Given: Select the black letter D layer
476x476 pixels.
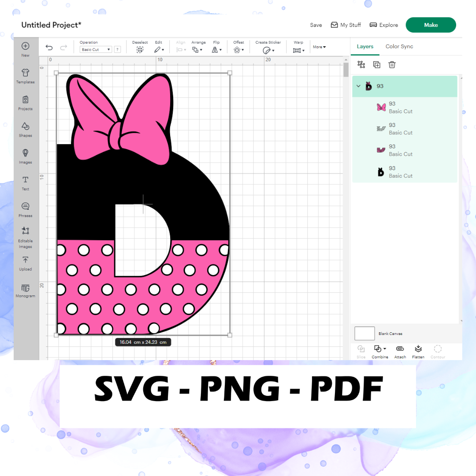Looking at the screenshot, I should coord(405,172).
